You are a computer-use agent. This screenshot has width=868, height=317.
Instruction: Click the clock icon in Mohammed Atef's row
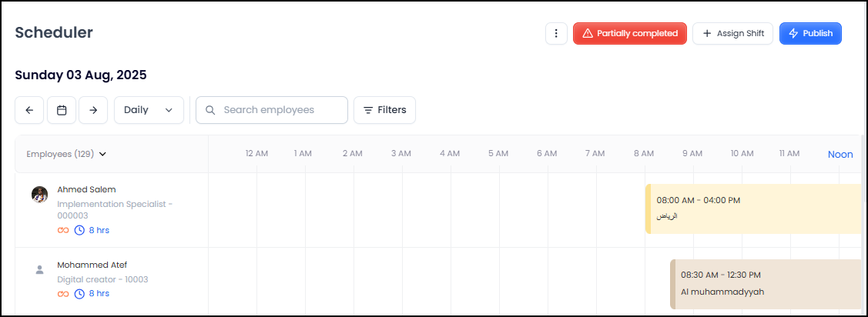tap(79, 293)
